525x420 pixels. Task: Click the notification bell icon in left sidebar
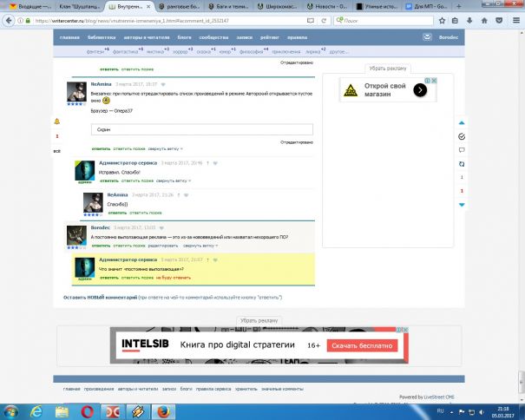click(56, 121)
